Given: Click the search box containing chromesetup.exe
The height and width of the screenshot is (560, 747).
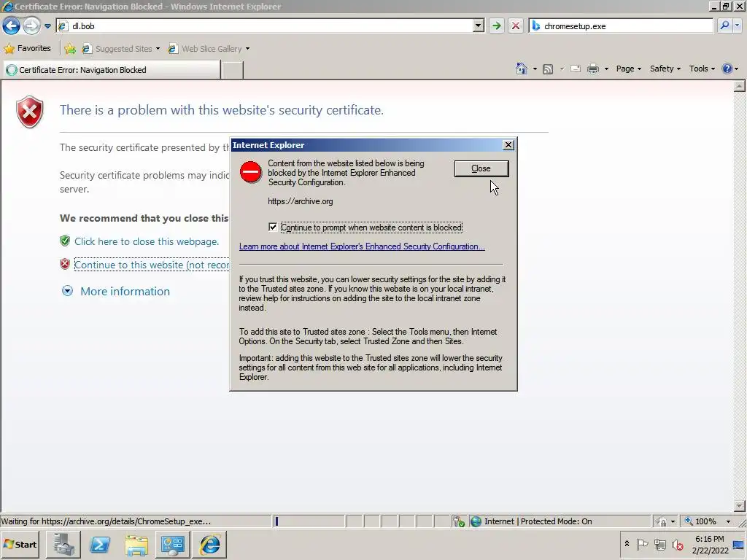Looking at the screenshot, I should (x=621, y=26).
